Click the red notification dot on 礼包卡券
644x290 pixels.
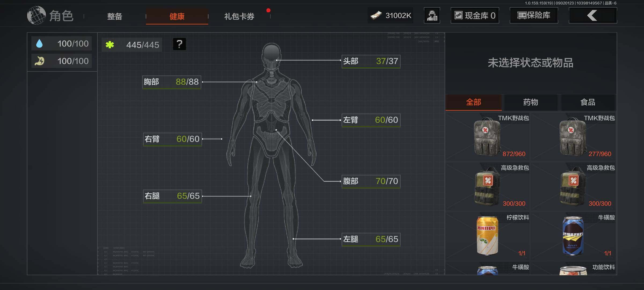(268, 10)
